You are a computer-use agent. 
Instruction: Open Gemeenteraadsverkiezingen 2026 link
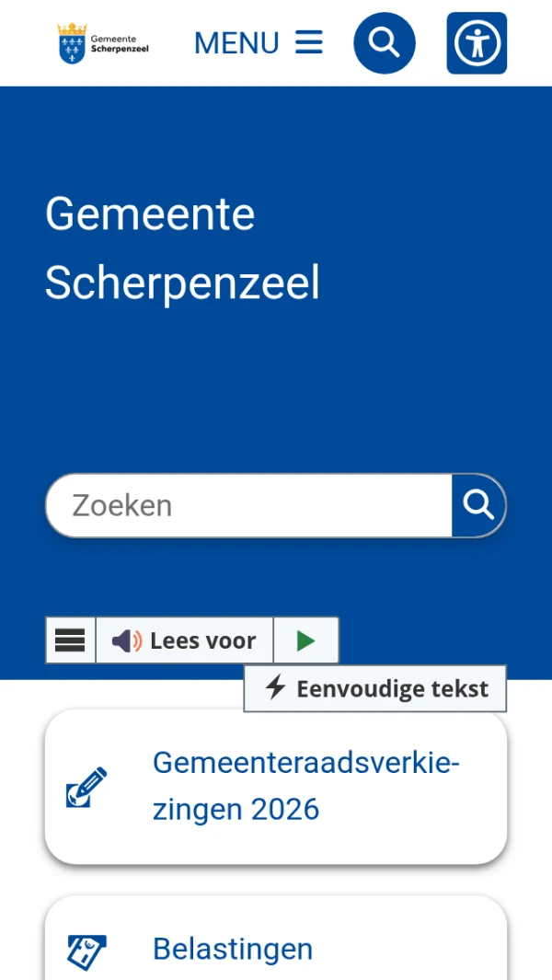[x=305, y=786]
